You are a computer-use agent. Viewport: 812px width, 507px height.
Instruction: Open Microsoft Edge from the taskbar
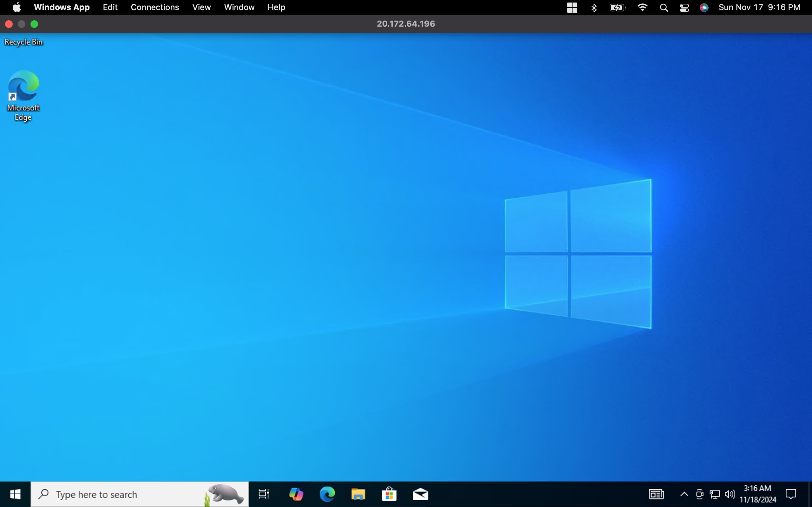[327, 494]
